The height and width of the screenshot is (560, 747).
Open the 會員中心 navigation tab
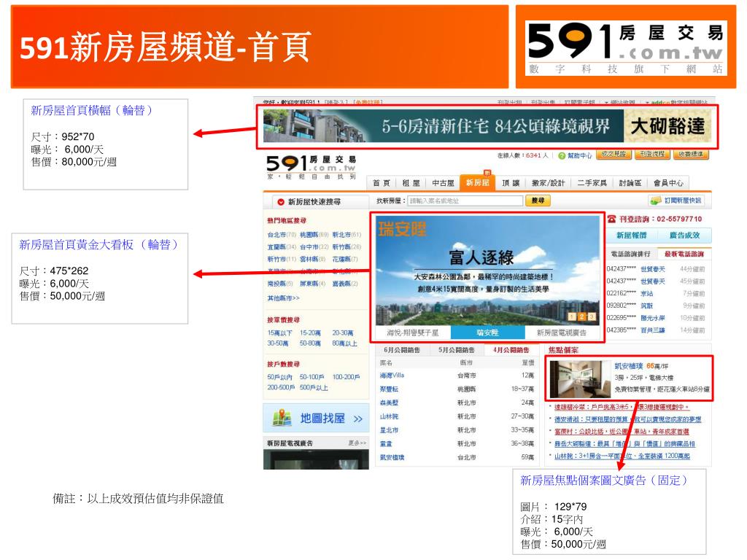[668, 183]
